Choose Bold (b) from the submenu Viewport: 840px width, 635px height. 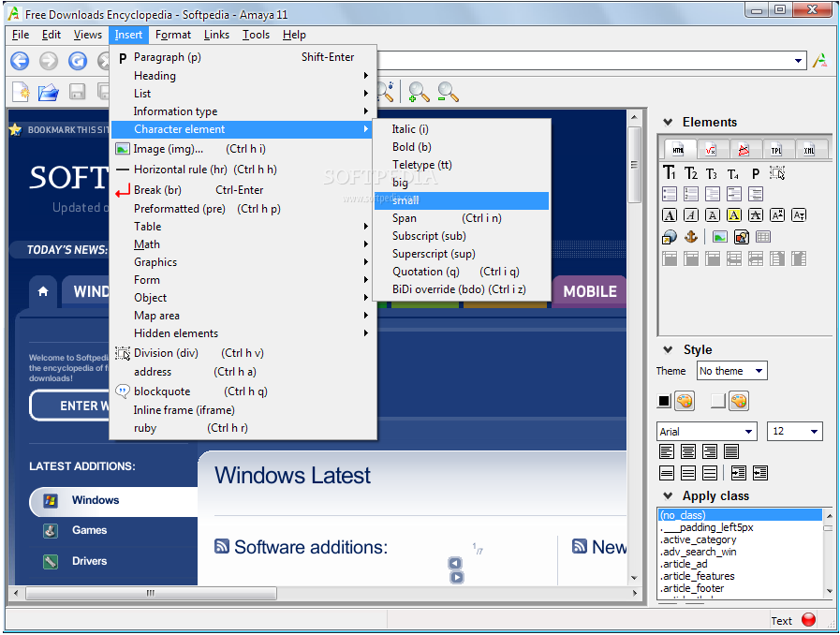pos(462,147)
